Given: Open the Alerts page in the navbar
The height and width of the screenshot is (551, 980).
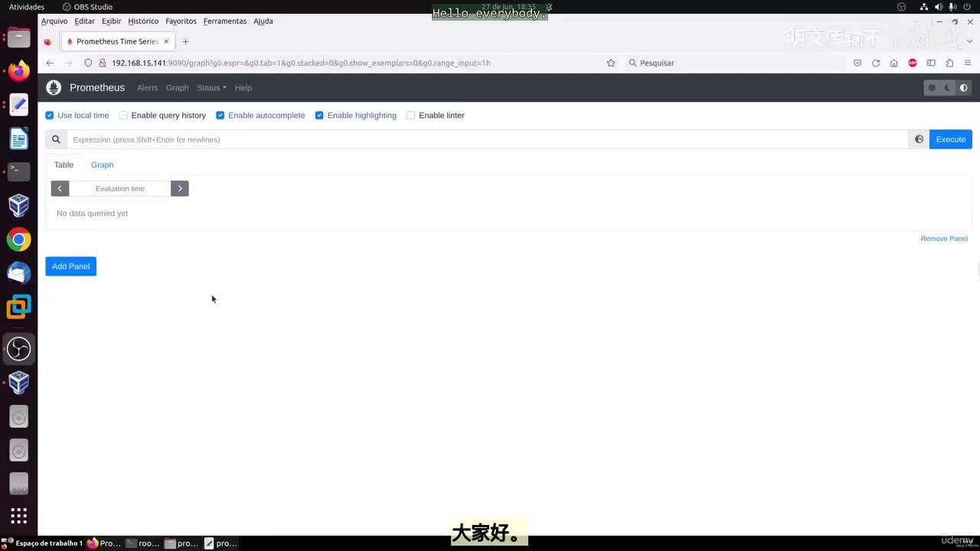Looking at the screenshot, I should coord(147,88).
